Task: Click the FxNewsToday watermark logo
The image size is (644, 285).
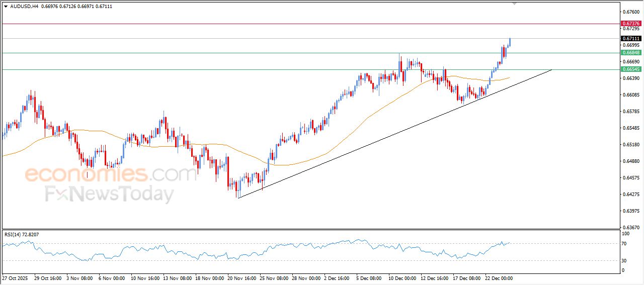Action: (110, 194)
